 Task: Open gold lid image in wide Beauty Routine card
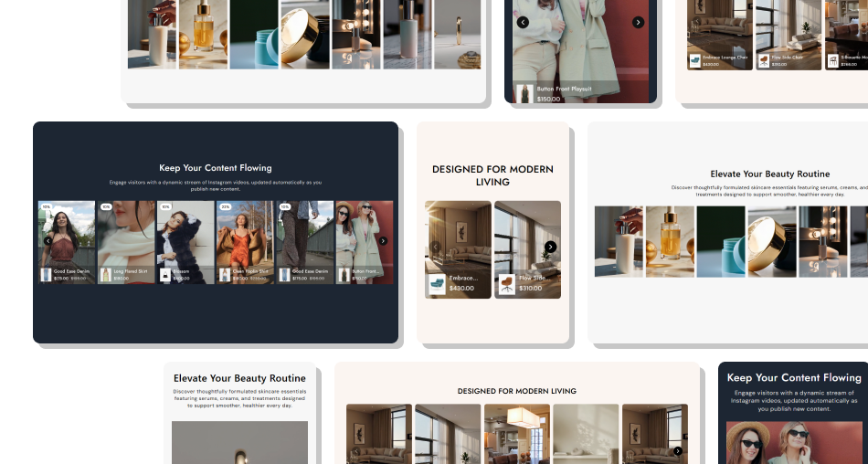[772, 241]
